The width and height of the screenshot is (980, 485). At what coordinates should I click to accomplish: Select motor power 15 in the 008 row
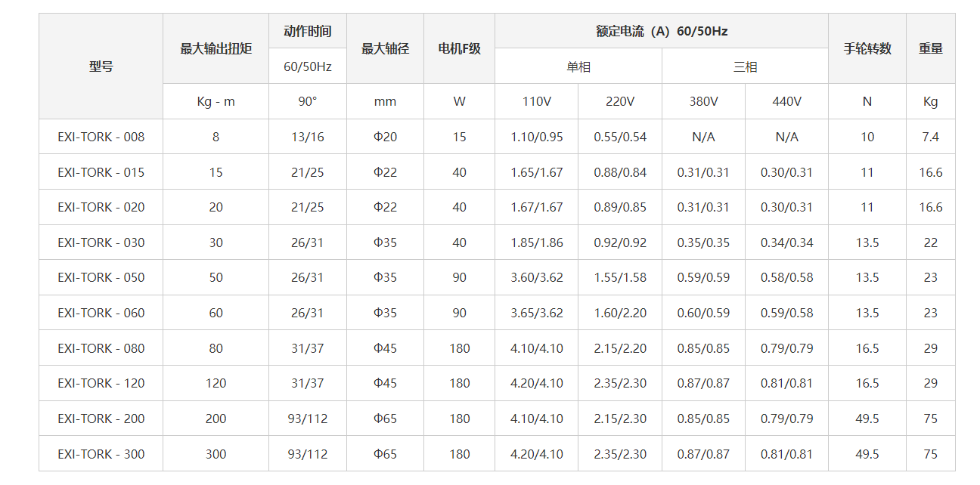459,137
